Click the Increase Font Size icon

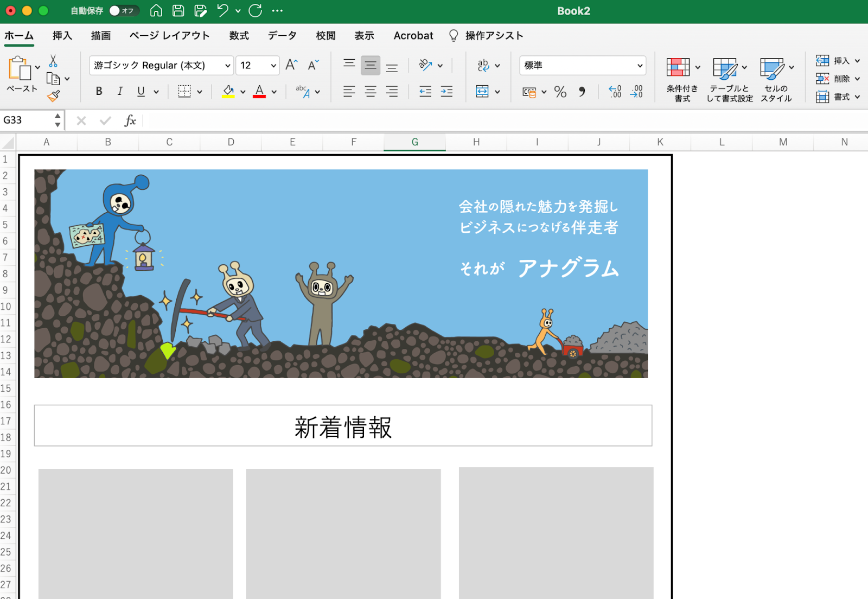(x=291, y=65)
